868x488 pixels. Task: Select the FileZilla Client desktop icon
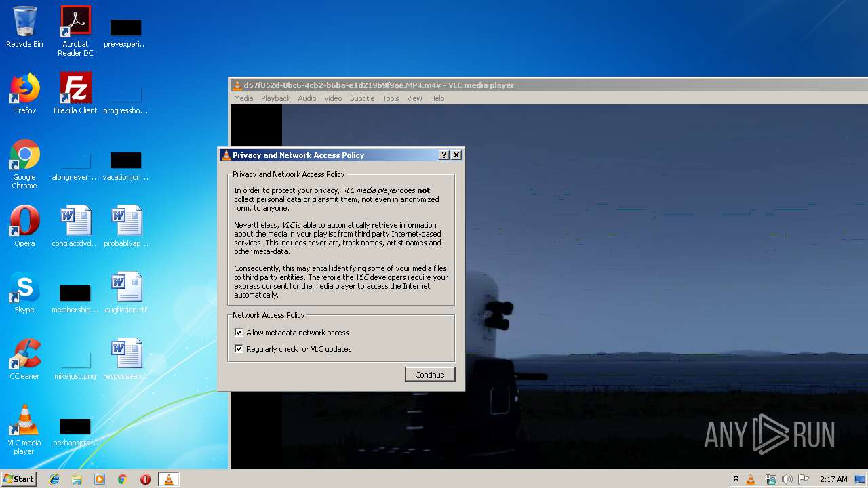[x=75, y=94]
